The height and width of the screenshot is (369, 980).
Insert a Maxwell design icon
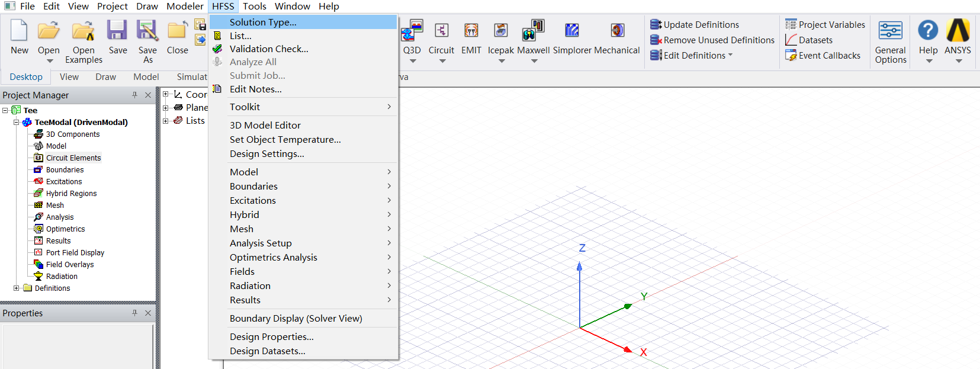(x=533, y=31)
